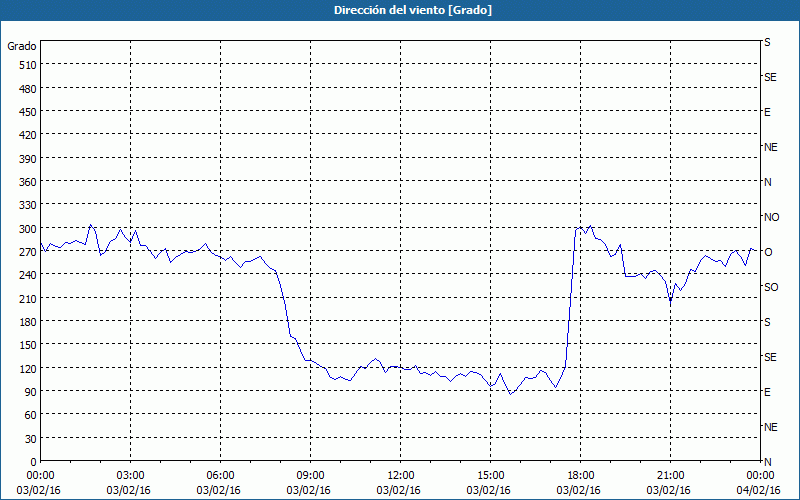
Task: Click the N compass label on the 360 gridline
Action: [x=768, y=182]
